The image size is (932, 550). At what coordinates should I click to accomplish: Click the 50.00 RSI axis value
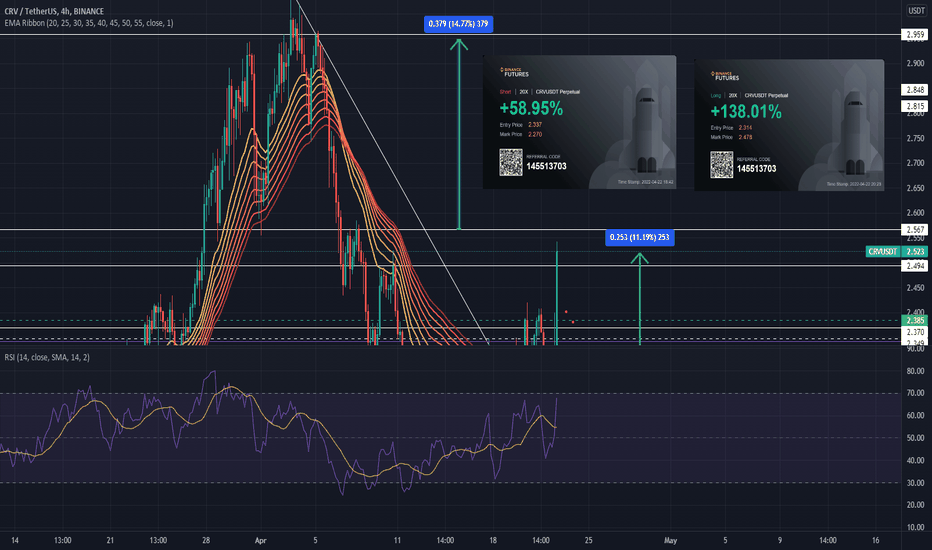coord(915,438)
